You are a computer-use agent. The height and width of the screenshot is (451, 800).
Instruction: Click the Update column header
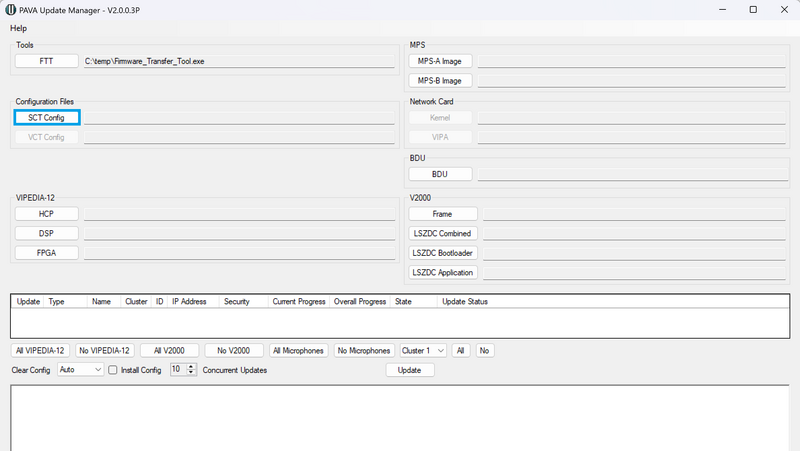coord(28,302)
